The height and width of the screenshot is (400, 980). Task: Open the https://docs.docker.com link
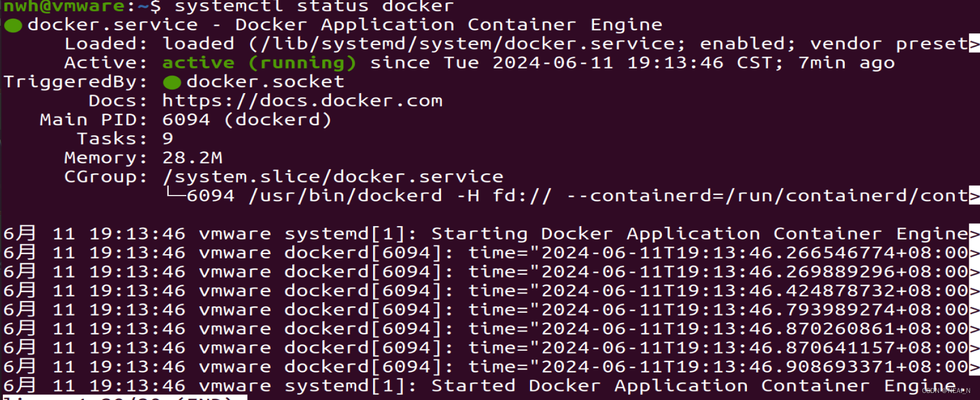(x=302, y=101)
